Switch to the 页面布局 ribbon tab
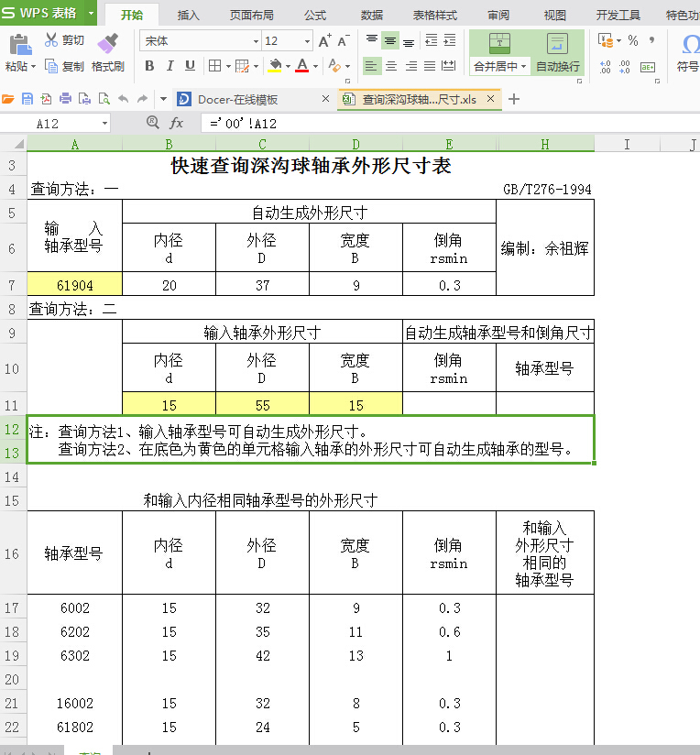This screenshot has width=700, height=755. (x=251, y=15)
